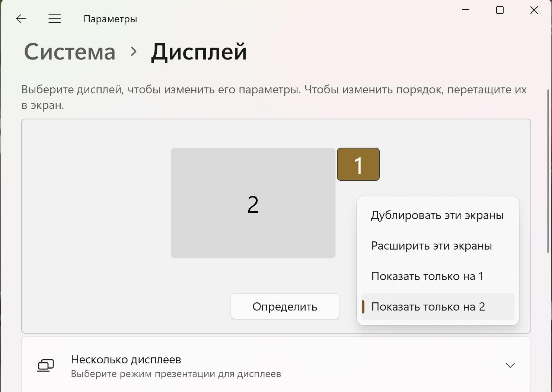Choose Дублировать эти экраны option
The height and width of the screenshot is (392, 552).
click(437, 215)
